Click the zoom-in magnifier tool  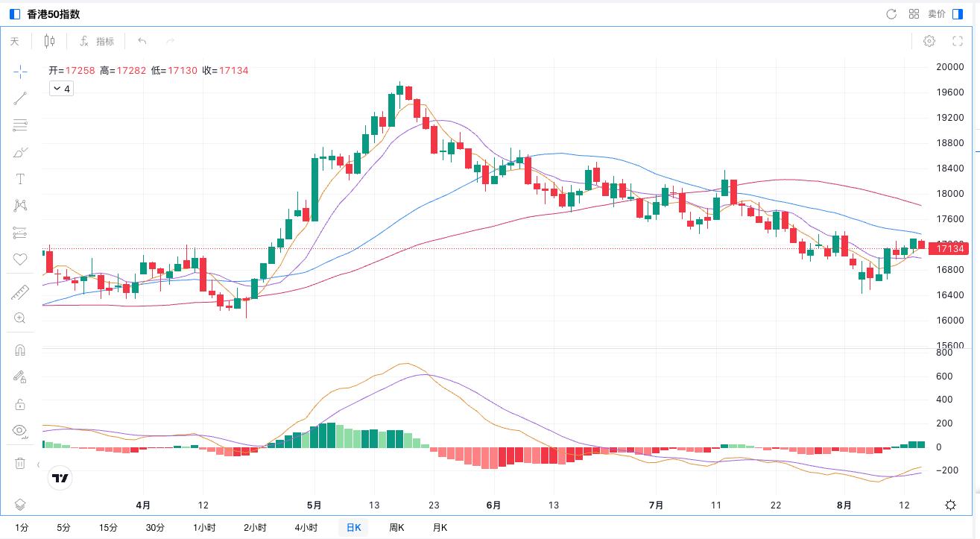20,318
